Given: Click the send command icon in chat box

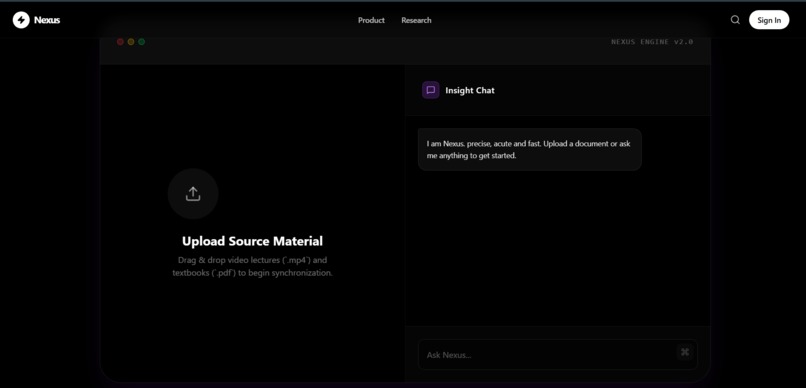Looking at the screenshot, I should click(685, 352).
